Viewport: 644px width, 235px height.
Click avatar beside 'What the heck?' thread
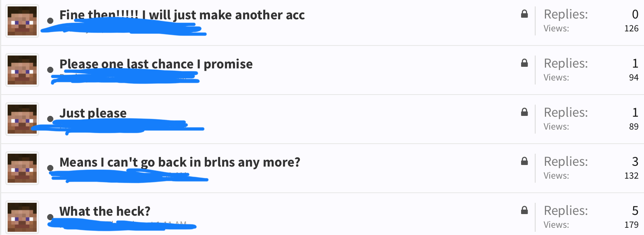pos(22,217)
